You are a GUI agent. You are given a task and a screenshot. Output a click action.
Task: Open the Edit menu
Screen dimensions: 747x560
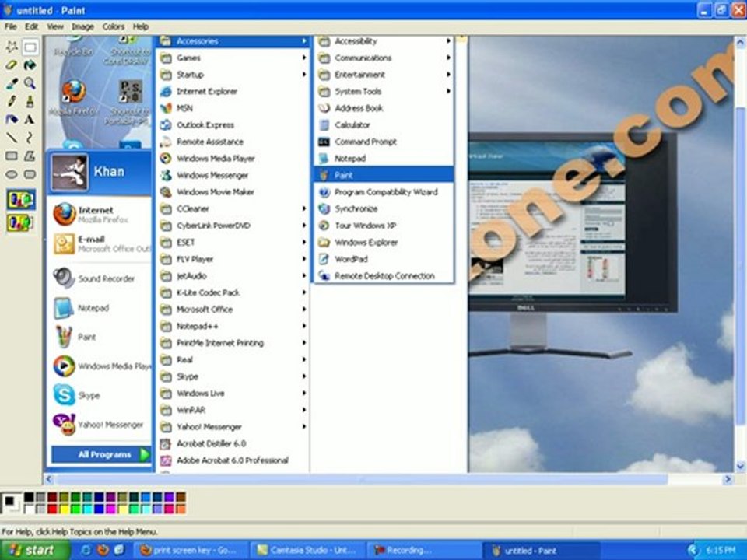31,26
